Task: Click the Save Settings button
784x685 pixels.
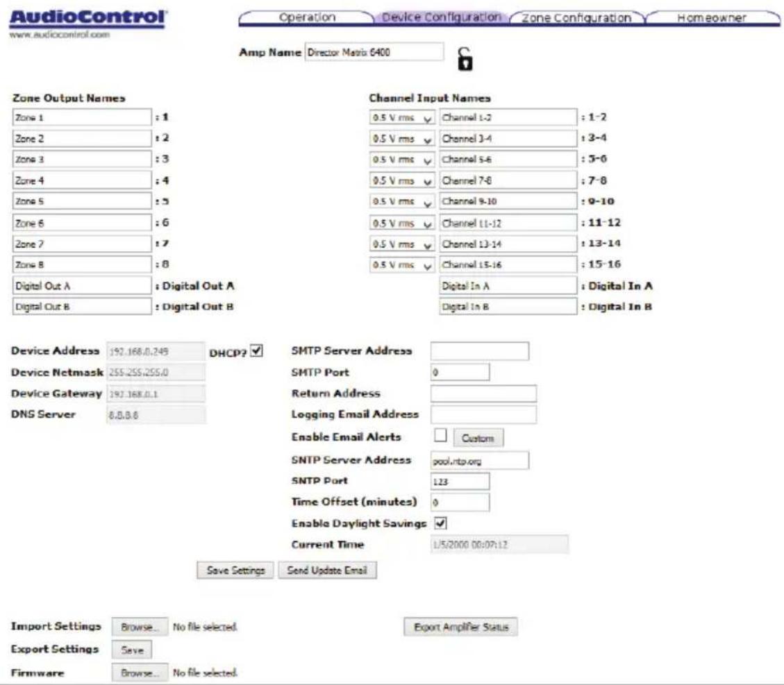Action: pyautogui.click(x=235, y=570)
